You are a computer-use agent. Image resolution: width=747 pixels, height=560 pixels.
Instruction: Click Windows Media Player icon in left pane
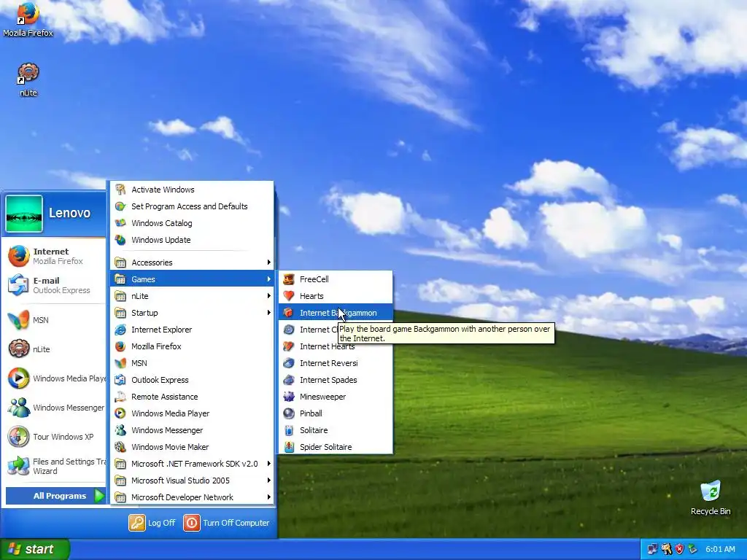(18, 378)
